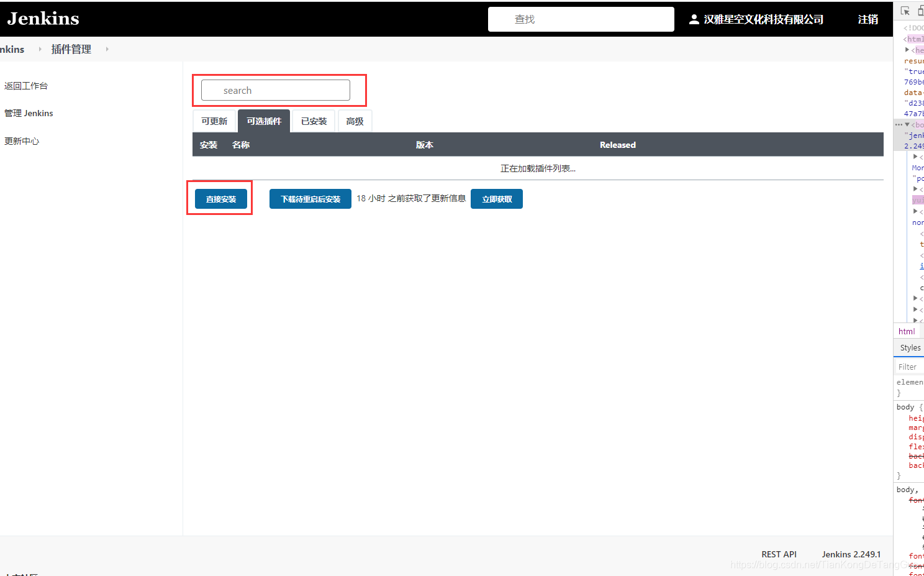This screenshot has width=924, height=576.
Task: Switch to the 可更新 tab
Action: (x=214, y=121)
